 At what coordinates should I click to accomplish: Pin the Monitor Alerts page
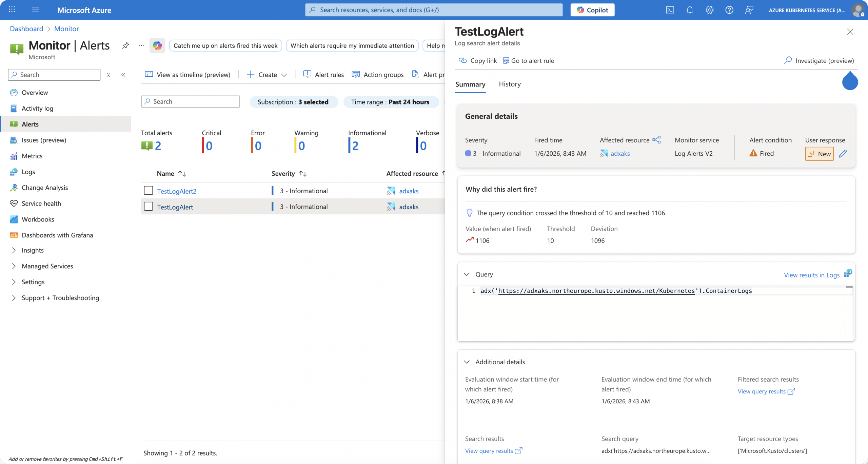[125, 45]
